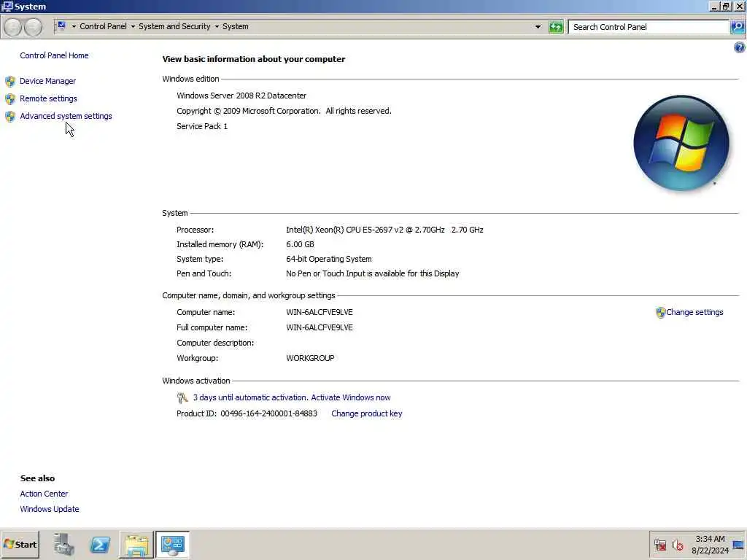The width and height of the screenshot is (747, 560).
Task: Click the address bar computer icon
Action: pyautogui.click(x=62, y=26)
